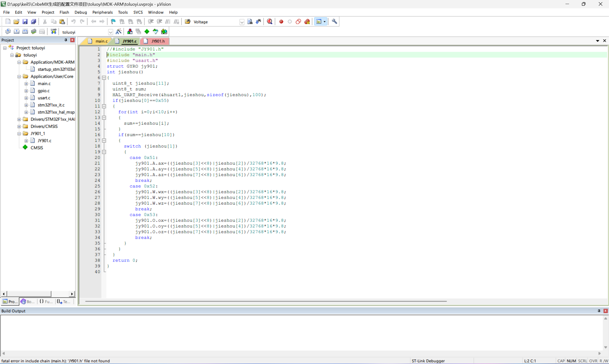This screenshot has height=364, width=609.
Task: Click the Project menu item
Action: point(47,12)
